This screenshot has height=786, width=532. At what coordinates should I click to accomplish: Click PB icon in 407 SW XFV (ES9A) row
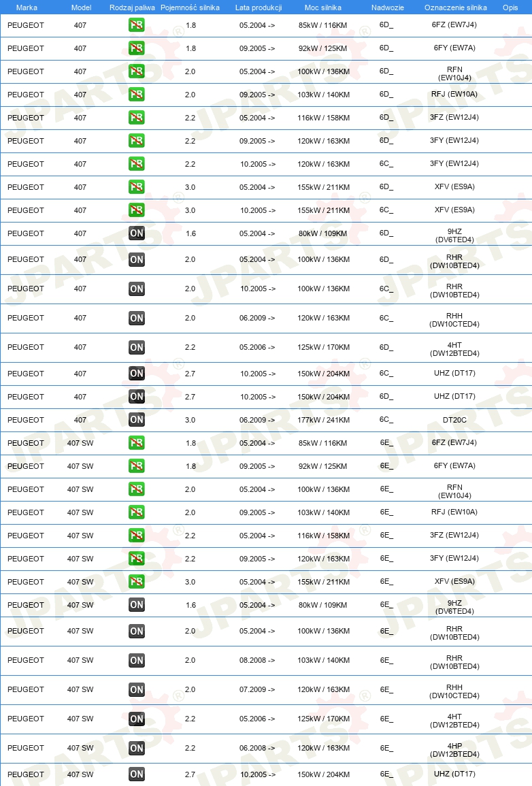pyautogui.click(x=136, y=581)
